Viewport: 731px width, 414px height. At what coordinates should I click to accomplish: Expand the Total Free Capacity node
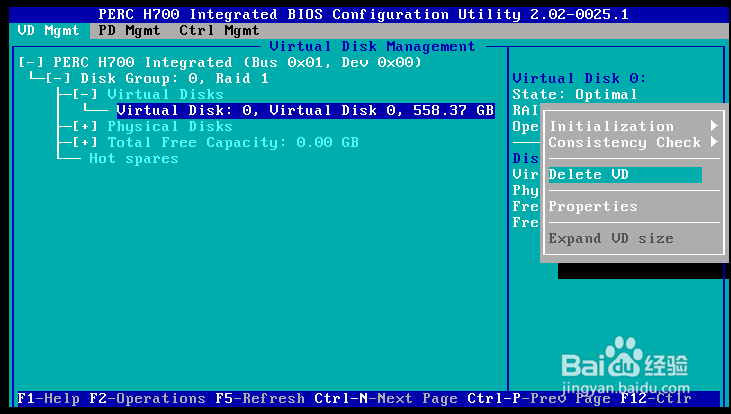coord(85,142)
